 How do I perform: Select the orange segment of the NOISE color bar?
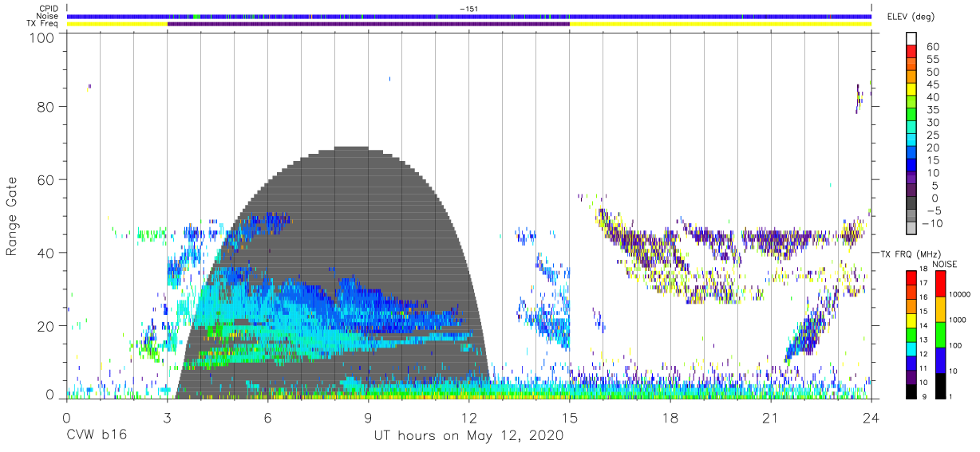coord(940,309)
